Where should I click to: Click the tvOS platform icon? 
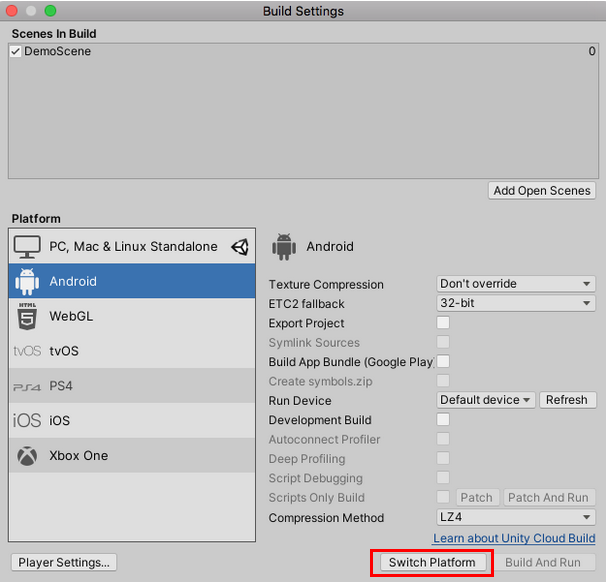point(27,351)
